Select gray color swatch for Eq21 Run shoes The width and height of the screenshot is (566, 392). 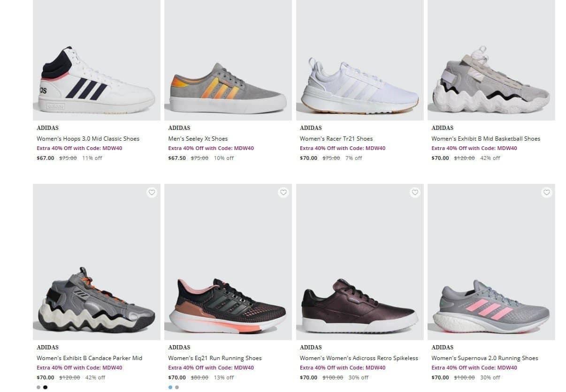(177, 387)
